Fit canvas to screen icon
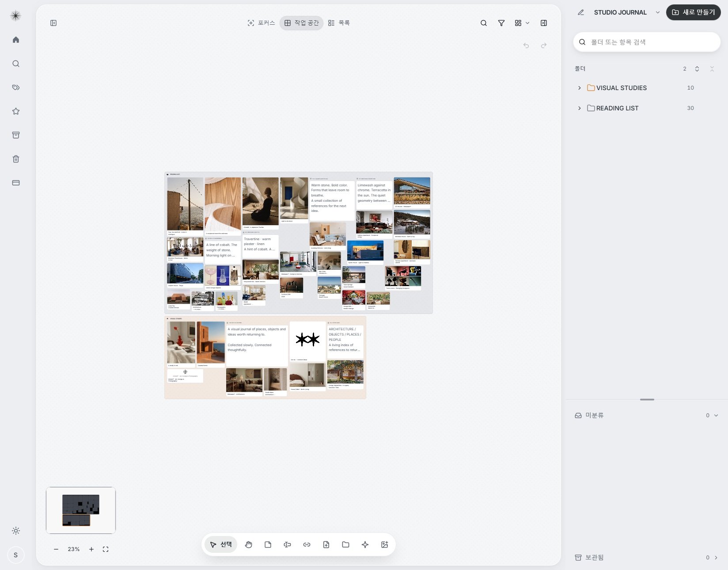Screen dimensions: 728x570 point(106,549)
